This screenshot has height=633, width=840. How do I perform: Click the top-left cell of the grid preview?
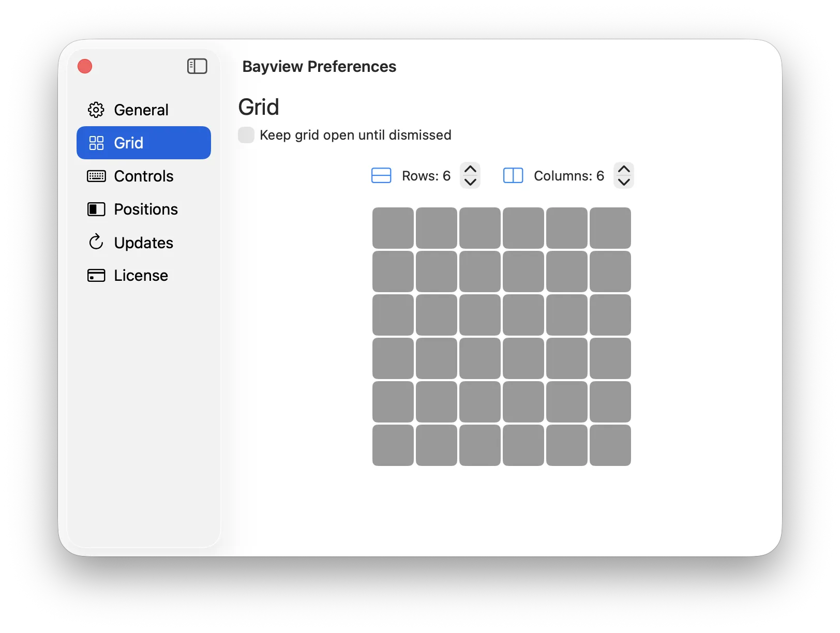(393, 228)
